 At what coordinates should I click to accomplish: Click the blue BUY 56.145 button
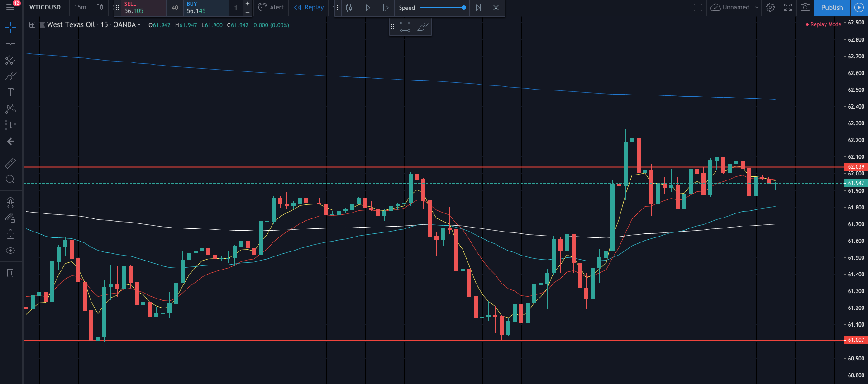pos(206,8)
